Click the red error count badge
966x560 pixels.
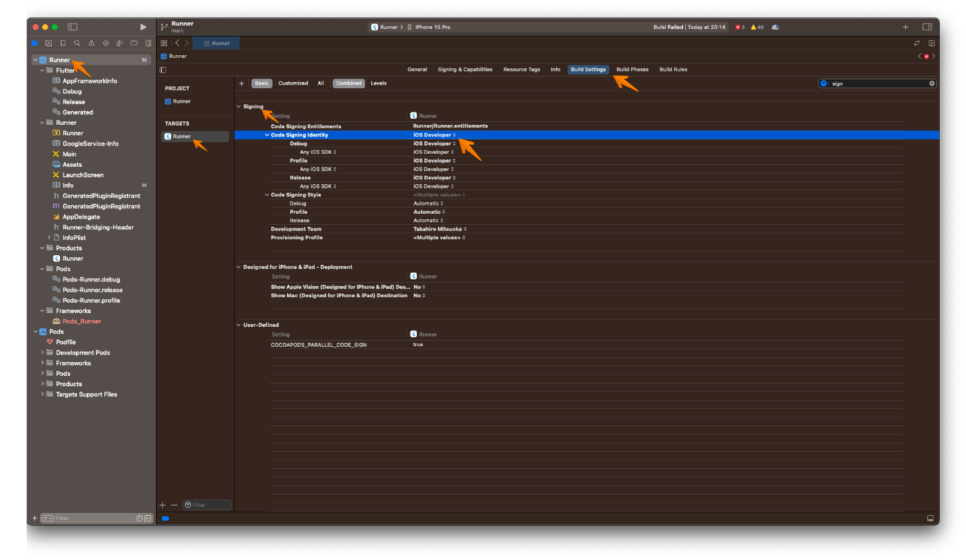[x=740, y=27]
